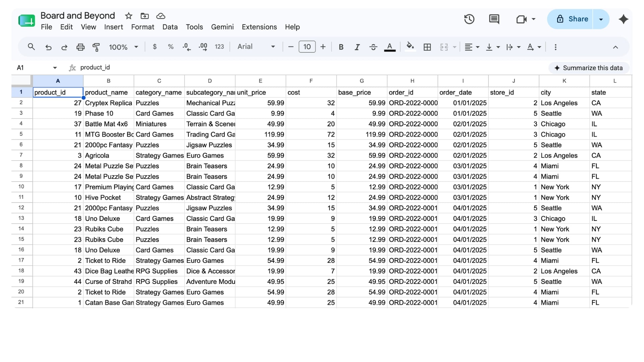Open the text color picker

(390, 47)
